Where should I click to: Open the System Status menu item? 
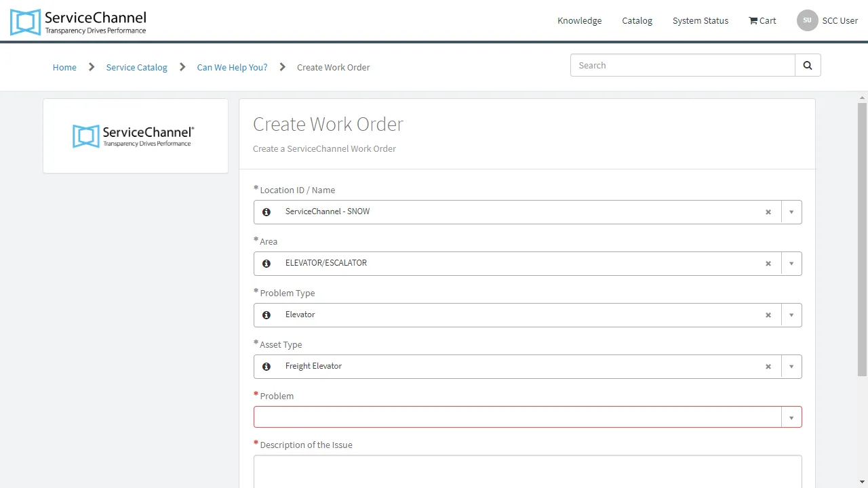[701, 20]
